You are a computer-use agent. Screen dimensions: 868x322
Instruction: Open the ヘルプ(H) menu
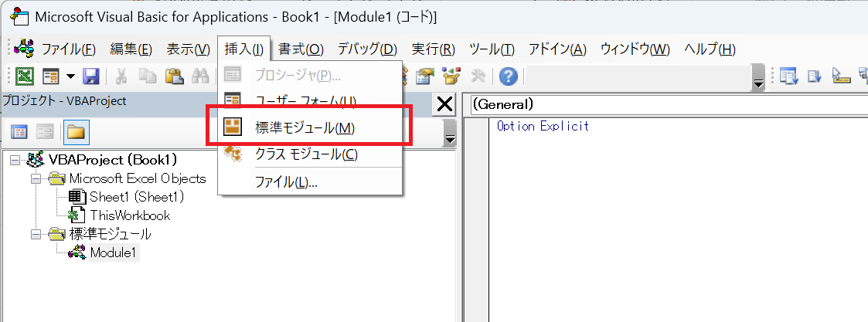click(x=710, y=49)
